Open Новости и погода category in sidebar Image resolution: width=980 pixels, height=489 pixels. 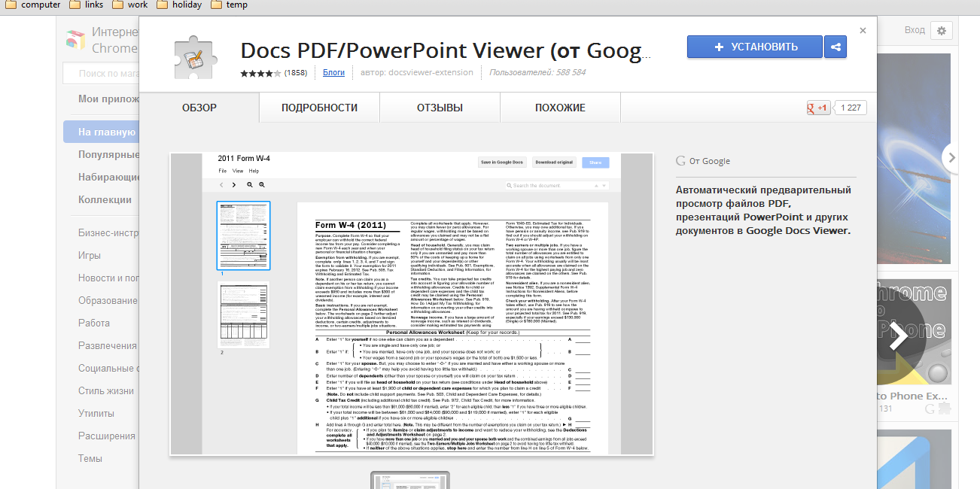[108, 278]
